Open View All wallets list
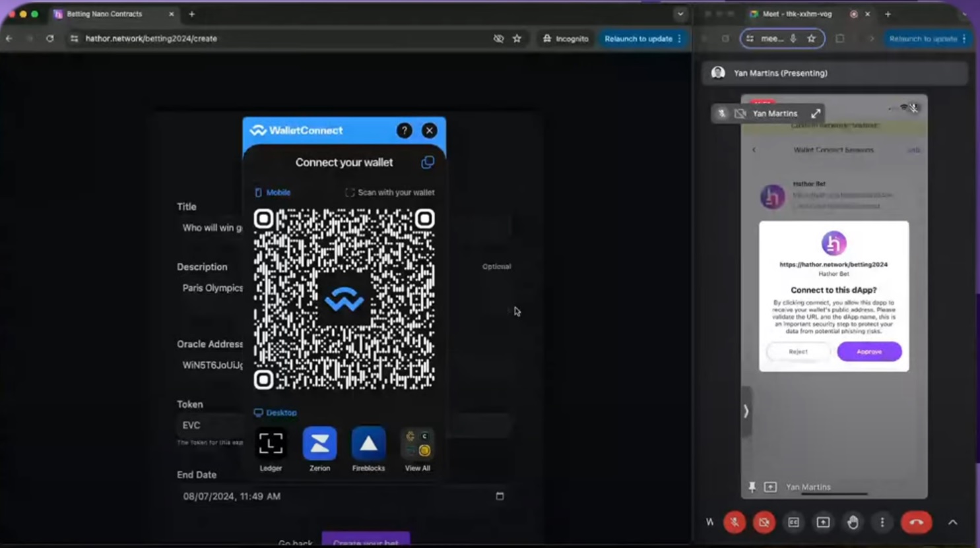This screenshot has width=980, height=548. tap(417, 449)
